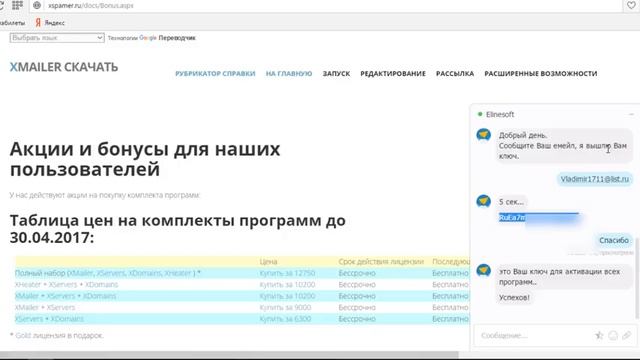Open РУБРИКАТОР СПРАВКИ menu item
The width and height of the screenshot is (640, 360).
click(215, 73)
